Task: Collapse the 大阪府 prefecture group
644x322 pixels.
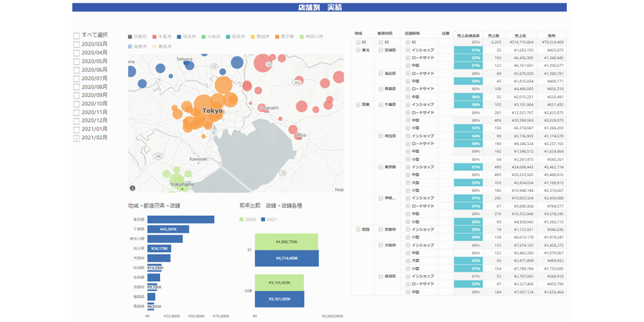Action: [x=381, y=245]
